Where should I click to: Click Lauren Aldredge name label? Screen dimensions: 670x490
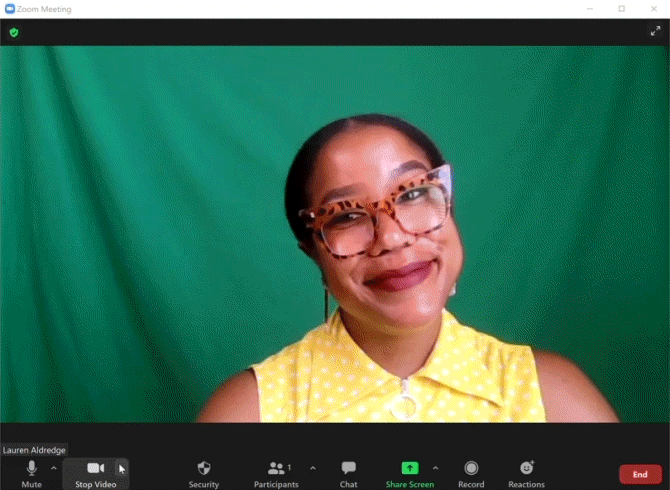pos(34,450)
